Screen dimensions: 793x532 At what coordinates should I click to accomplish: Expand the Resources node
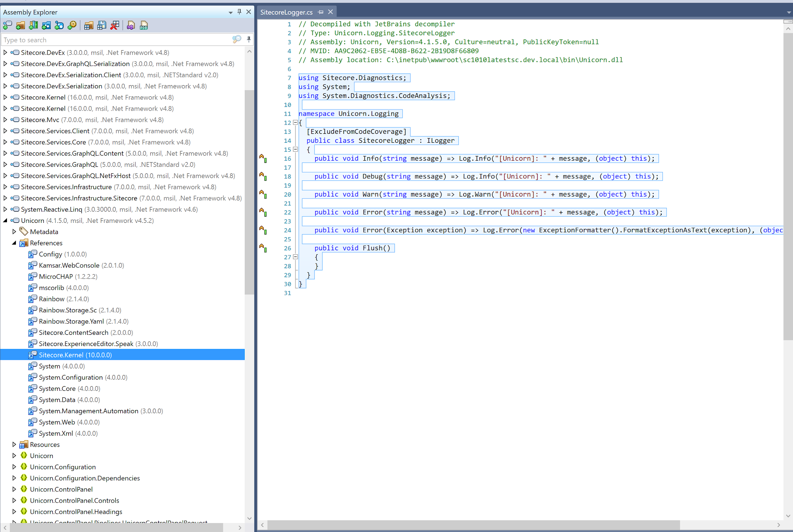tap(14, 445)
